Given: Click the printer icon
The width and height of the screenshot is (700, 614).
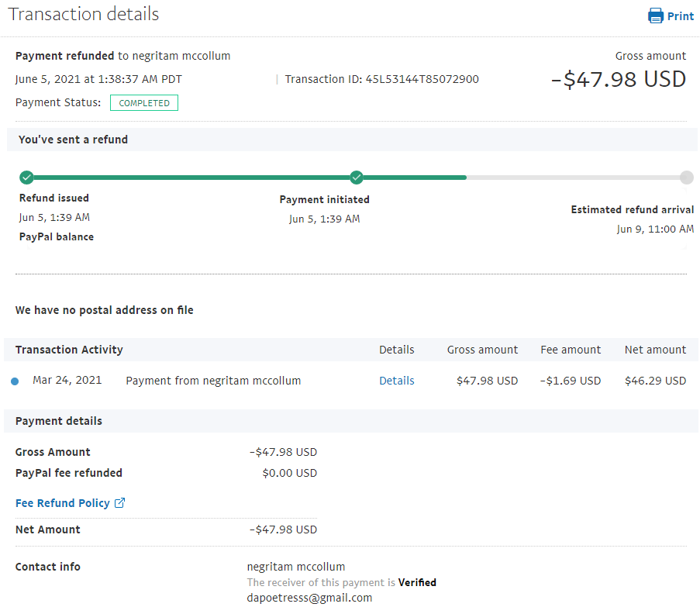Looking at the screenshot, I should (x=656, y=16).
